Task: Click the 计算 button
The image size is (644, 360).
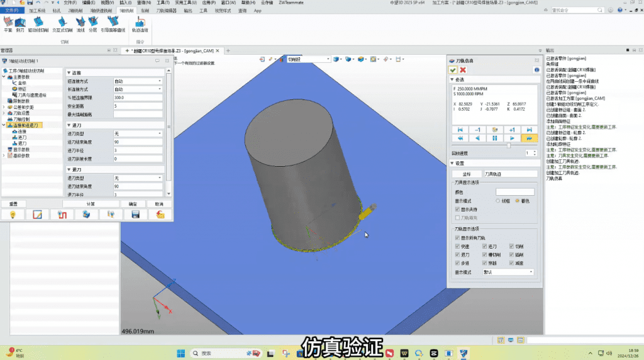Action: click(x=90, y=204)
